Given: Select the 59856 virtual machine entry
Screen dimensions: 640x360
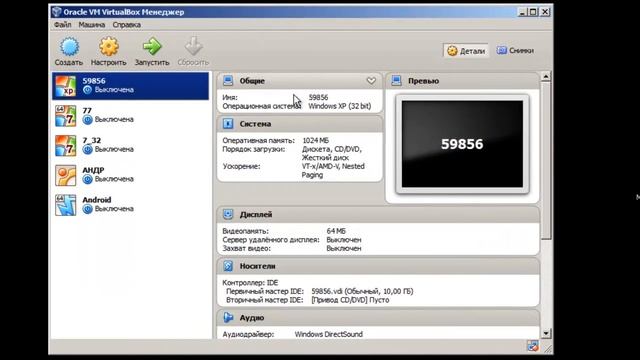Looking at the screenshot, I should (x=130, y=86).
